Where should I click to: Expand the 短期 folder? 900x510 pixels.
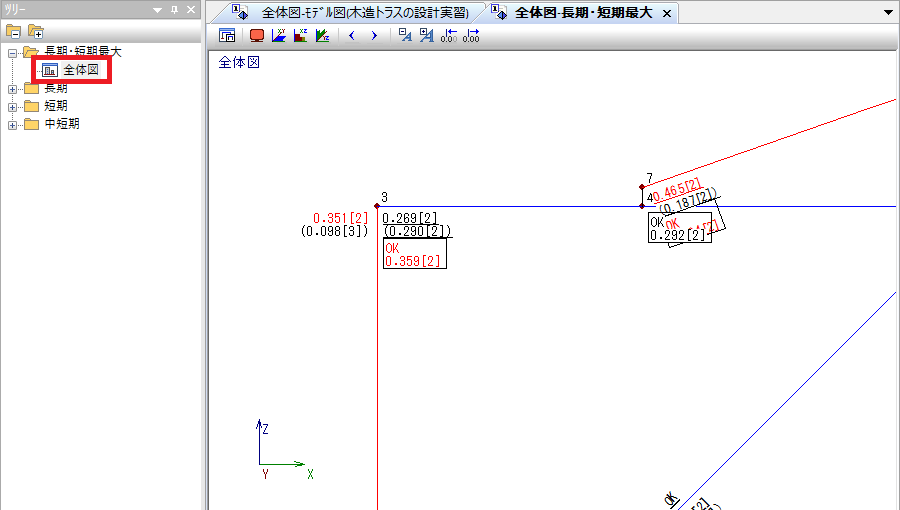(12, 107)
